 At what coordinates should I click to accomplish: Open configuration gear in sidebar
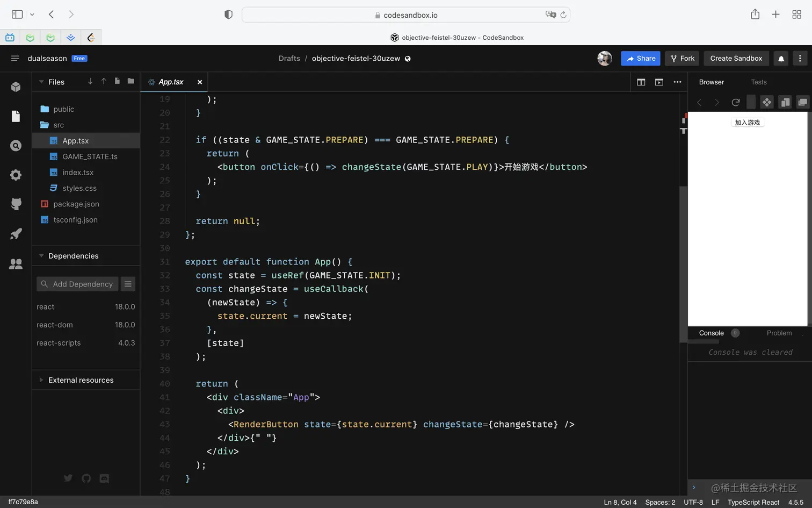tap(16, 175)
